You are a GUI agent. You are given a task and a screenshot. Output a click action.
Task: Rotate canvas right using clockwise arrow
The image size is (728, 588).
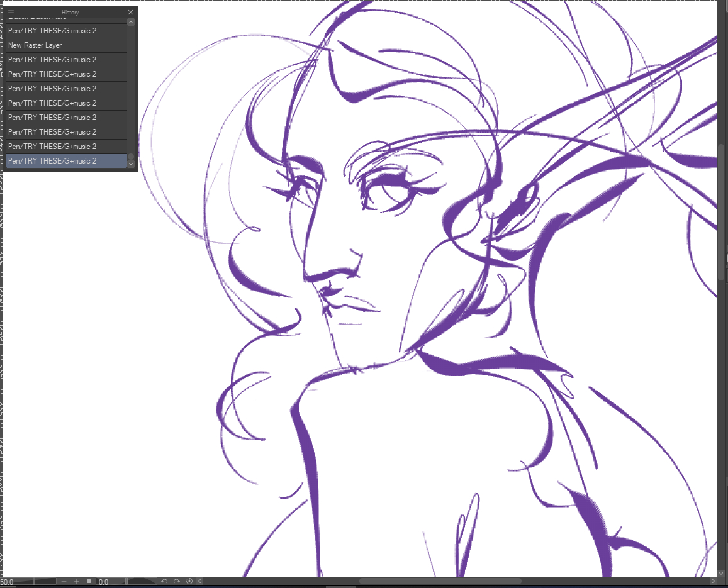[x=177, y=582]
